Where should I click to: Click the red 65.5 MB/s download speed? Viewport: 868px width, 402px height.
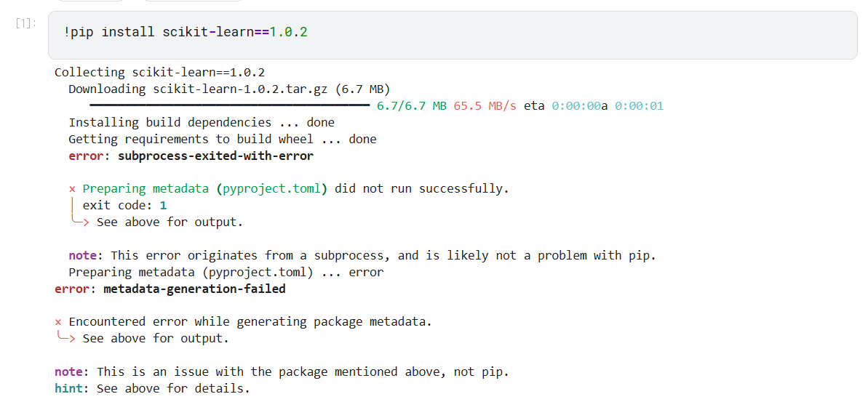point(485,106)
